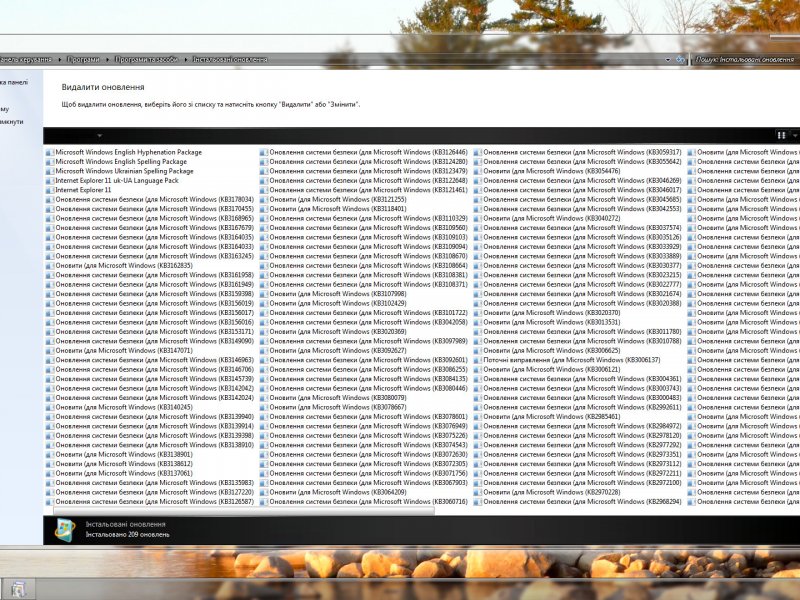Click the Installed Updates icon in the details pane
This screenshot has height=600, width=800.
click(x=65, y=530)
